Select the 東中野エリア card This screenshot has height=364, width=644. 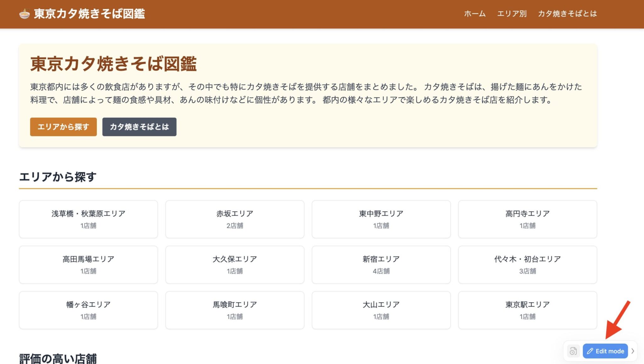(x=381, y=219)
